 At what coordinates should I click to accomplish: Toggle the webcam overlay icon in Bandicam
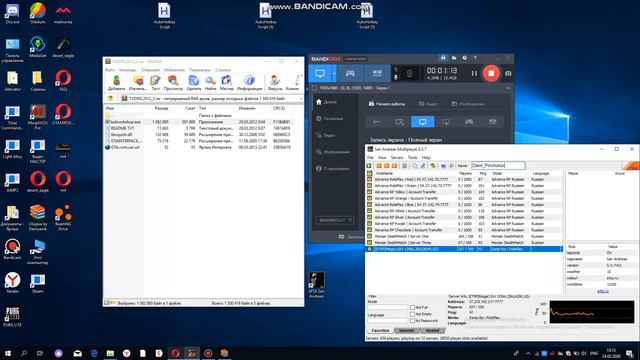tap(410, 73)
